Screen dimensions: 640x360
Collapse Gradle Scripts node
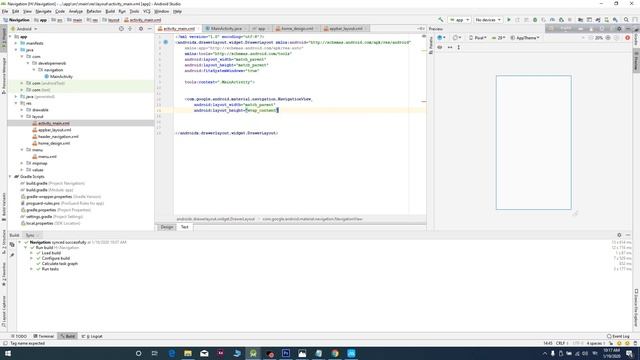(10, 177)
